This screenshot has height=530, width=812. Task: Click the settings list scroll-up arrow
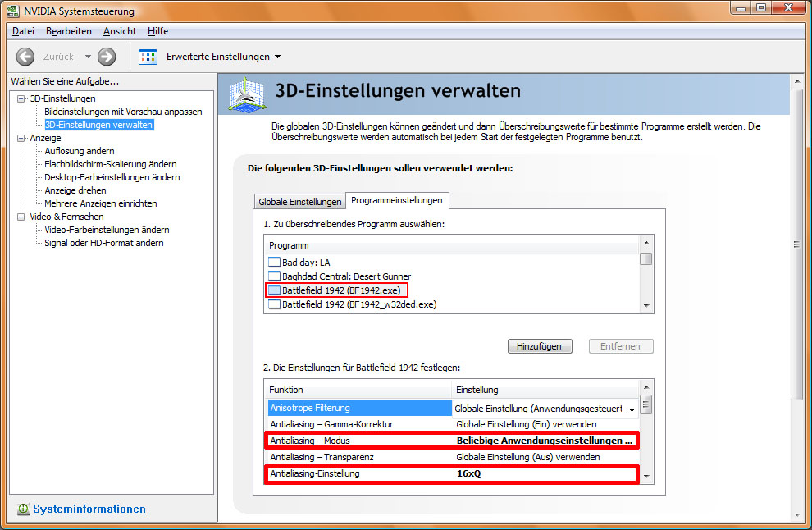click(646, 387)
